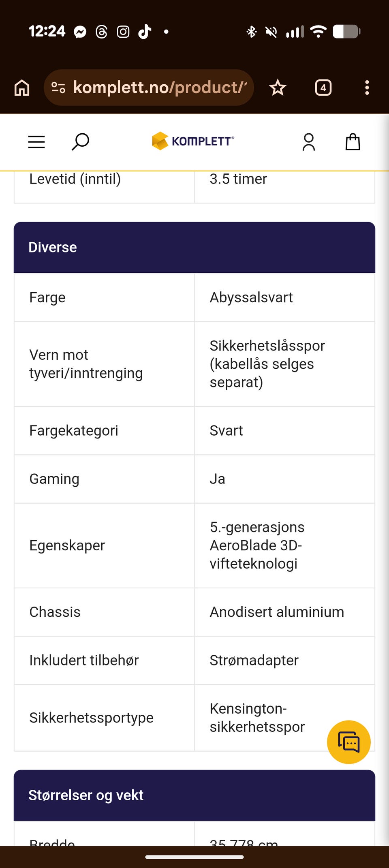The height and width of the screenshot is (868, 389).
Task: Tap the Kensington-sikkerhetsspor value cell
Action: click(285, 718)
